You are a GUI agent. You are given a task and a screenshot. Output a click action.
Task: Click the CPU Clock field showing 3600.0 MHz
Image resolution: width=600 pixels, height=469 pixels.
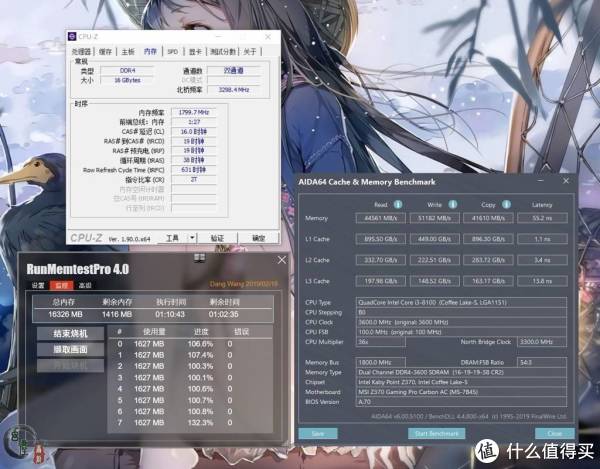pyautogui.click(x=461, y=322)
